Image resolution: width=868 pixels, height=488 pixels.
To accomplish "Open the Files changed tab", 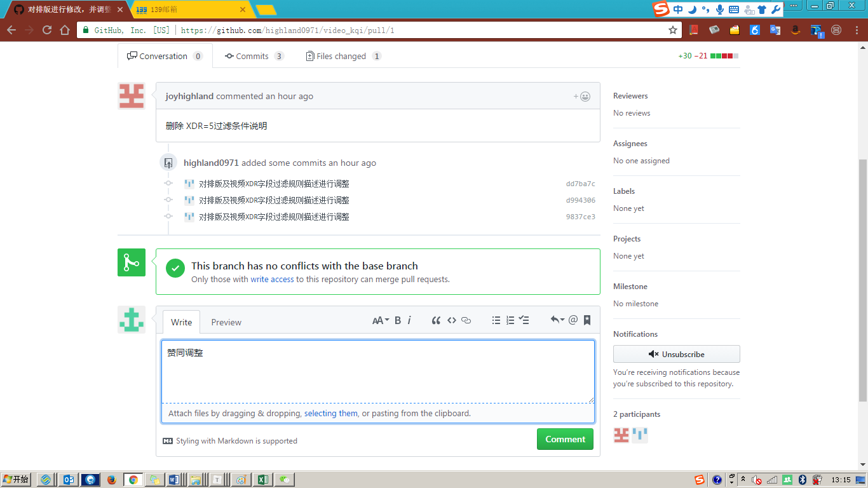I will pyautogui.click(x=343, y=56).
